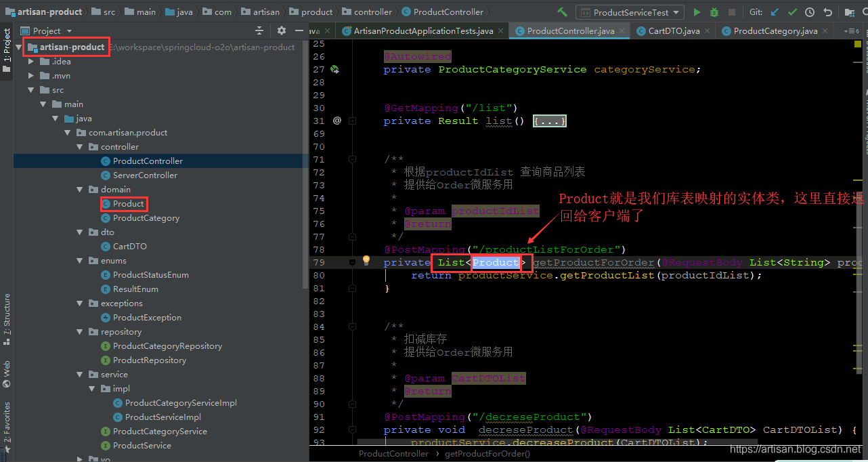Open ProductServiceImpl in the project tree
The height and width of the screenshot is (462, 868).
pyautogui.click(x=162, y=417)
